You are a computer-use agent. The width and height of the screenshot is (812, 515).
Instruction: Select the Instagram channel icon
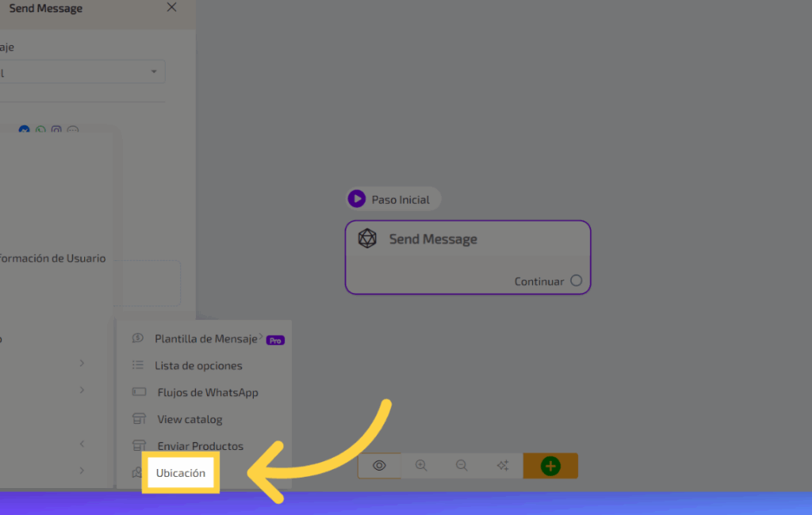tap(56, 130)
